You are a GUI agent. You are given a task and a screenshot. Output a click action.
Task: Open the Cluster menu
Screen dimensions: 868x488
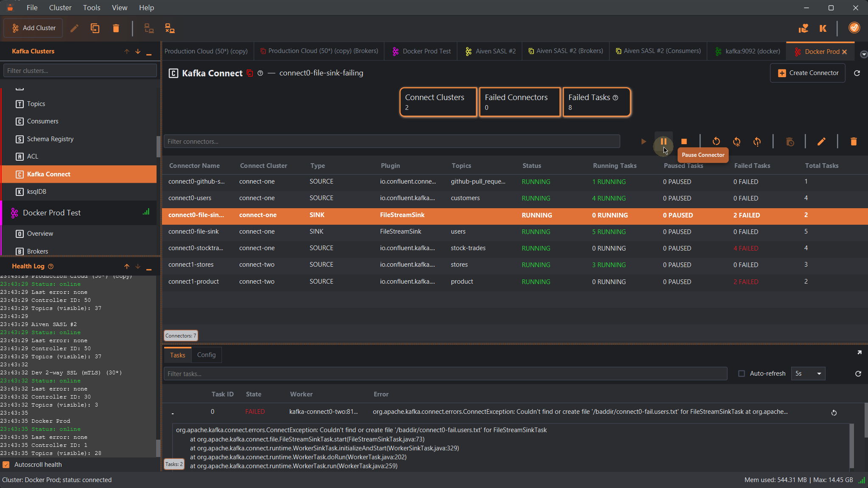coord(60,8)
